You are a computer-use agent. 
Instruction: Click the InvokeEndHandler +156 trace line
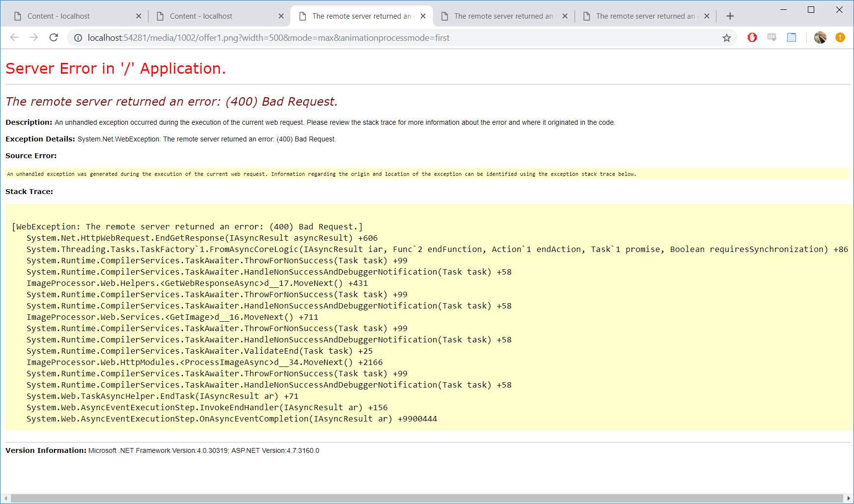[x=207, y=408]
